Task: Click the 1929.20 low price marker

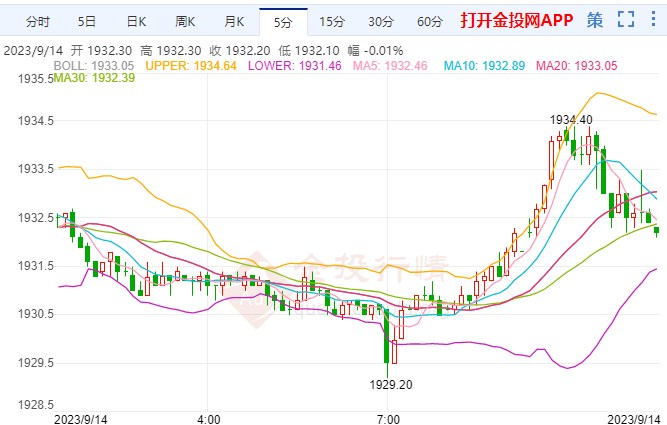Action: click(x=391, y=385)
